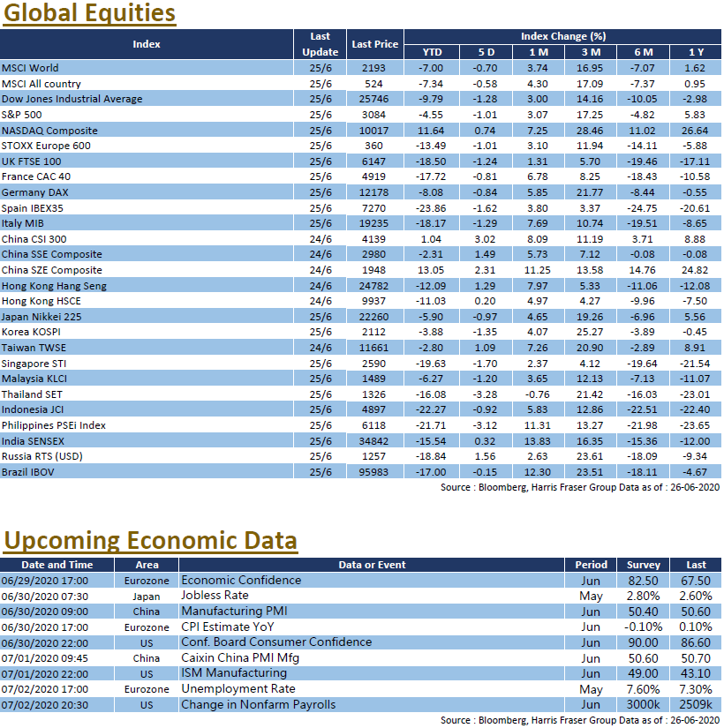Screen dimensions: 724x728
Task: Click China SZE Composite 1 Y value 24.82
Action: click(x=695, y=270)
